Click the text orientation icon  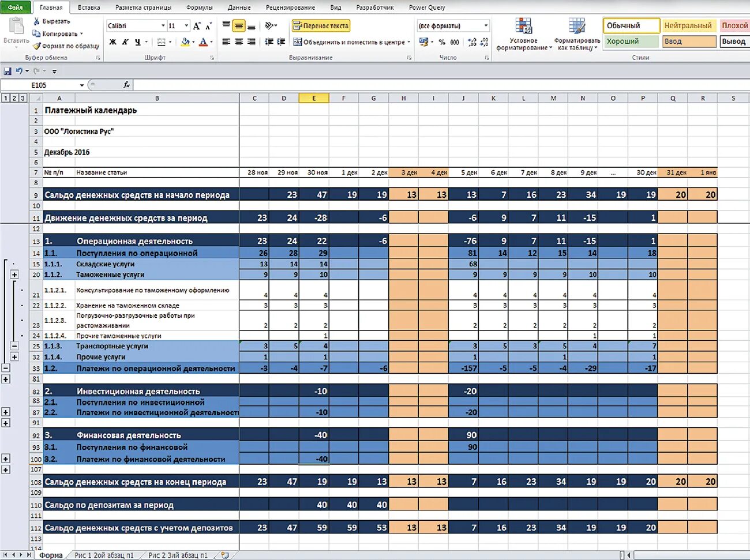(270, 26)
